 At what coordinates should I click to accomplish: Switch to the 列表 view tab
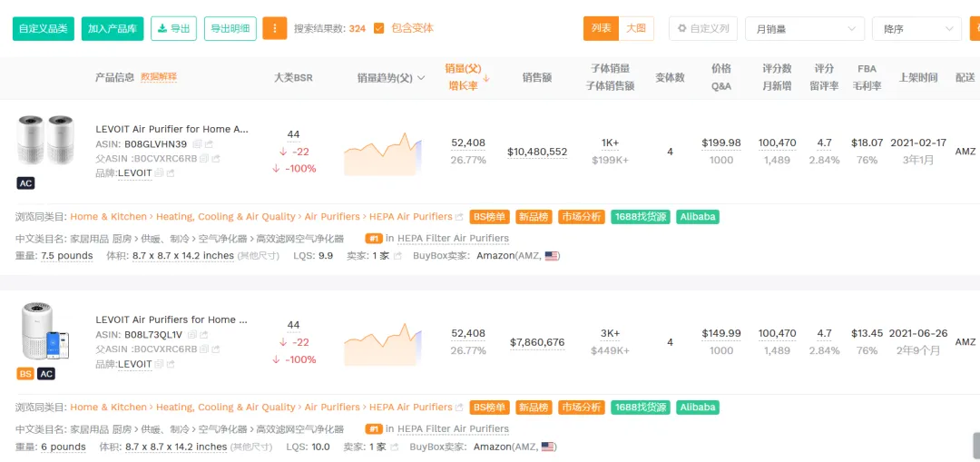[x=602, y=28]
